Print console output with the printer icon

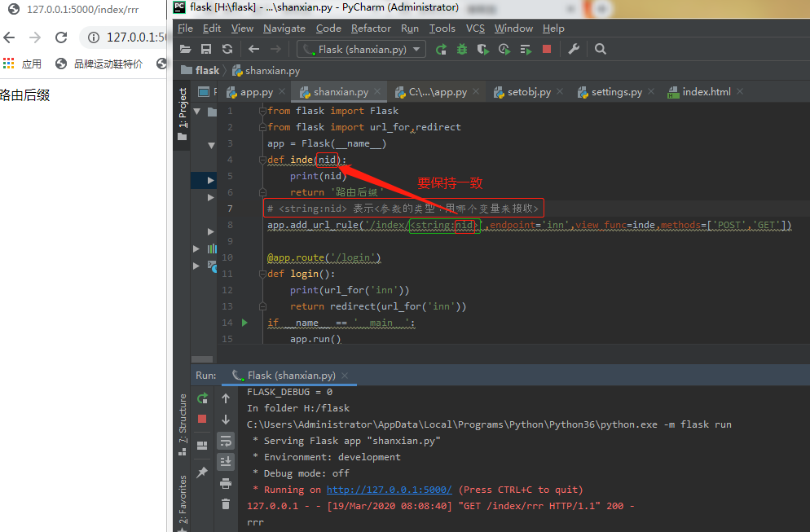pos(226,483)
